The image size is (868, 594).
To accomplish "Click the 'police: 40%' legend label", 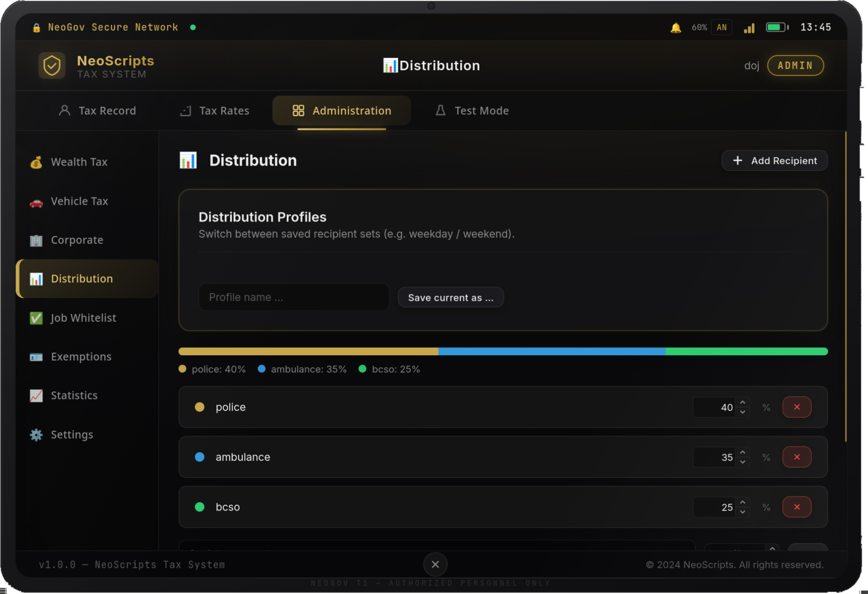I will pyautogui.click(x=218, y=369).
